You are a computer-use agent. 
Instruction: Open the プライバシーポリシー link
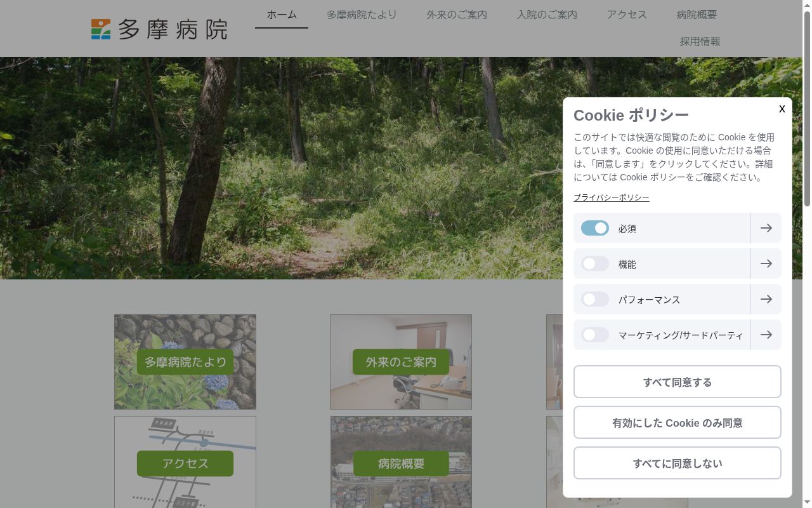click(x=612, y=197)
